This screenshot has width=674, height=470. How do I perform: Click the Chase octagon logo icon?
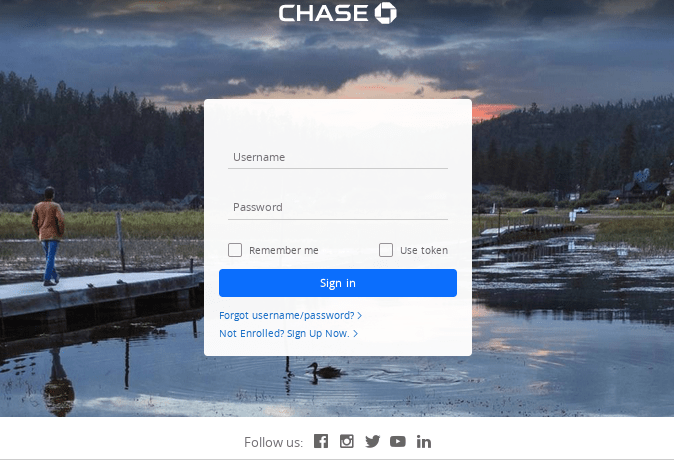[386, 13]
